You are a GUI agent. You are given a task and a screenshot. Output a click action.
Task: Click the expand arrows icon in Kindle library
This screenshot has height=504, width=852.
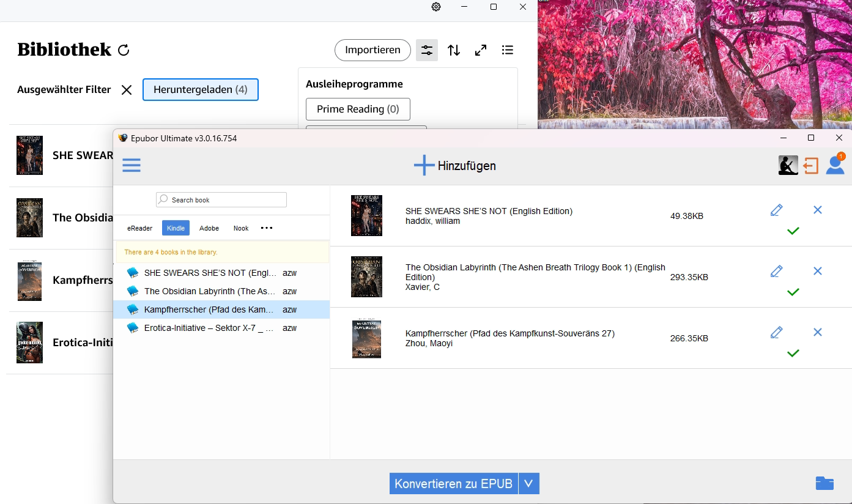481,50
